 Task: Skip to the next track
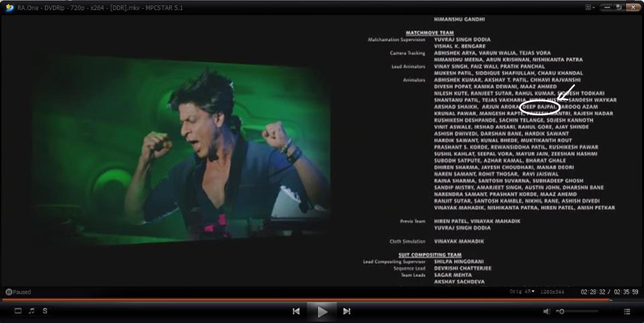pyautogui.click(x=347, y=311)
